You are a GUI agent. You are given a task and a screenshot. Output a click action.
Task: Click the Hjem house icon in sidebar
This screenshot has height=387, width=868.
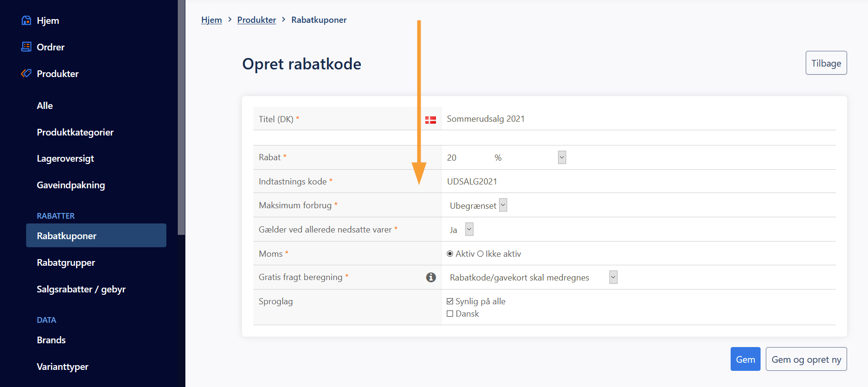coord(27,20)
